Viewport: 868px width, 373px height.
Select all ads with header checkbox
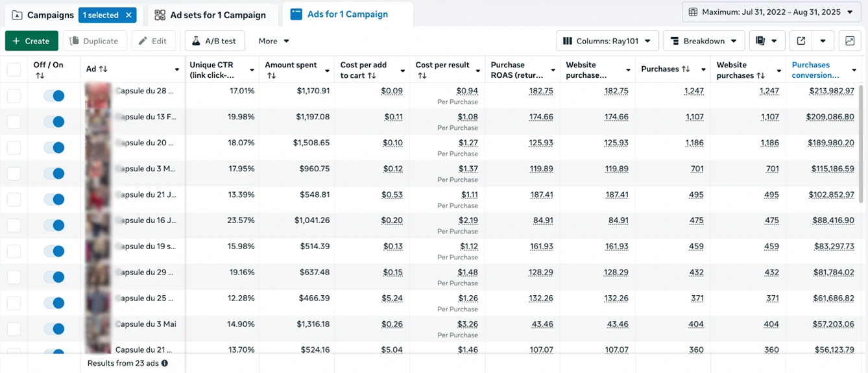click(x=14, y=69)
